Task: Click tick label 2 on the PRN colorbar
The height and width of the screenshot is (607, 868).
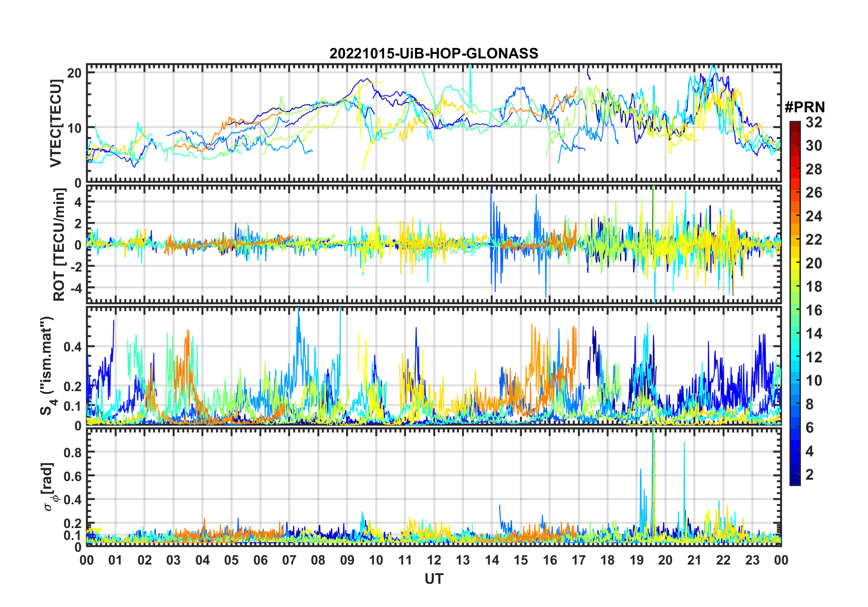Action: click(x=810, y=475)
